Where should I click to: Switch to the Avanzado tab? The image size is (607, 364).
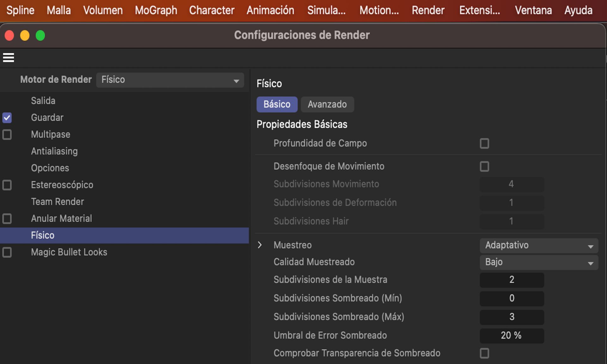click(x=327, y=105)
